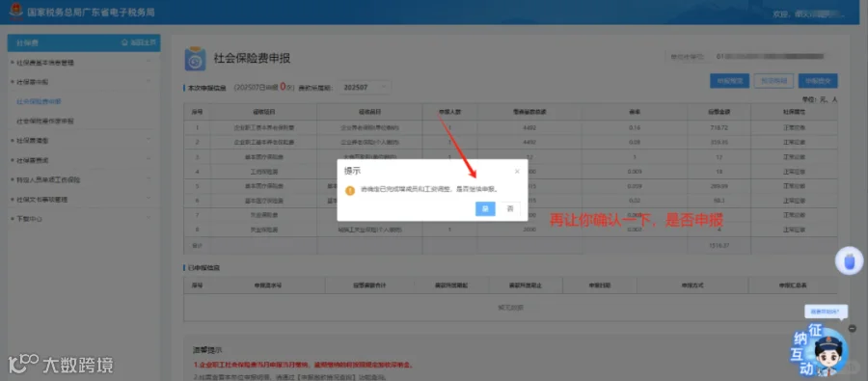Open the sidebar sub-item below 社会保险费申报
Viewport: 868px width, 381px height.
click(45, 121)
